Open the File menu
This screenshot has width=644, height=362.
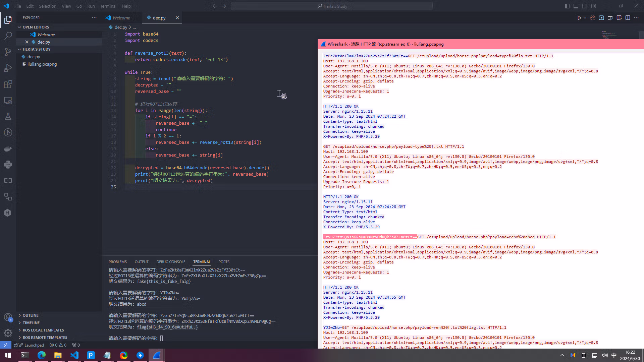pyautogui.click(x=18, y=6)
